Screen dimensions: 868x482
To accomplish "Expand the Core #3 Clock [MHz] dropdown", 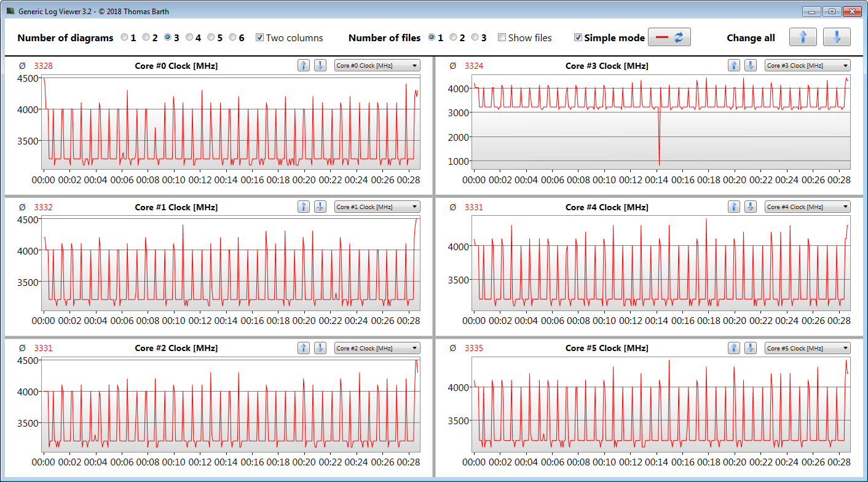I will (x=807, y=66).
